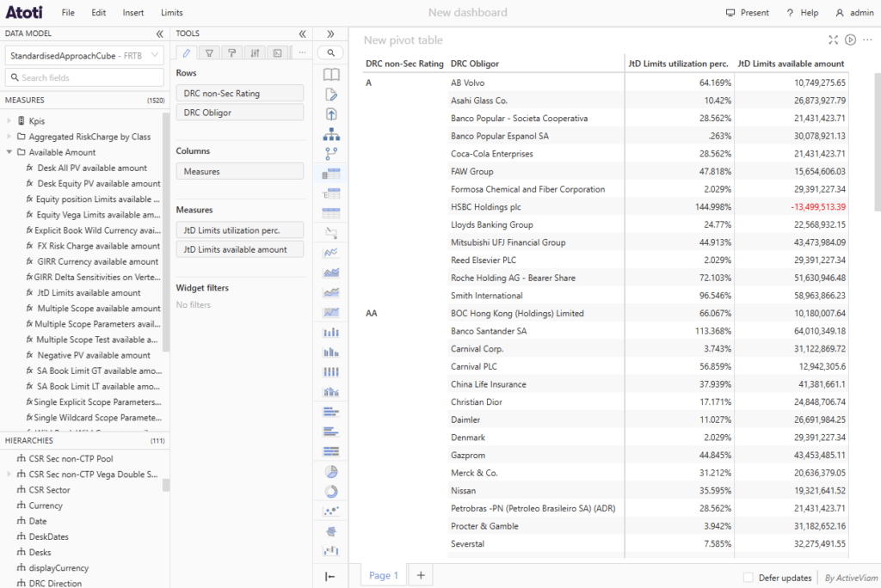The width and height of the screenshot is (881, 588).
Task: Maximize the pivot table widget
Action: (833, 40)
